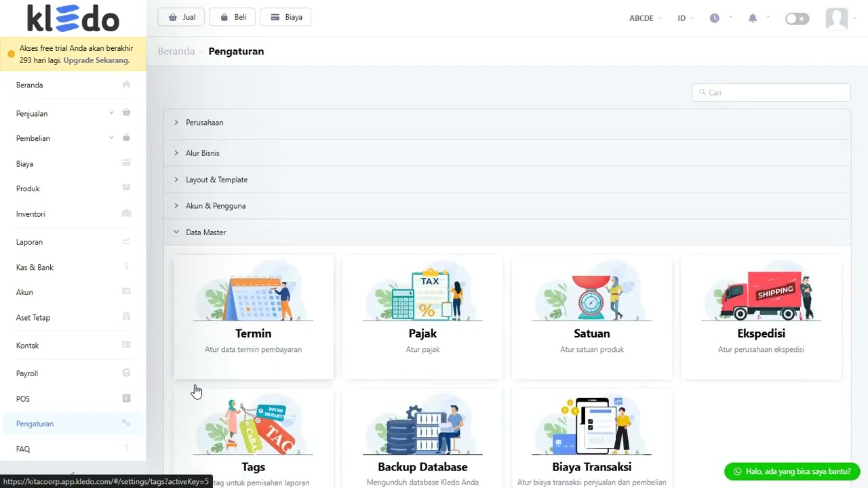Open the Pajak tax illustration card

(x=422, y=317)
